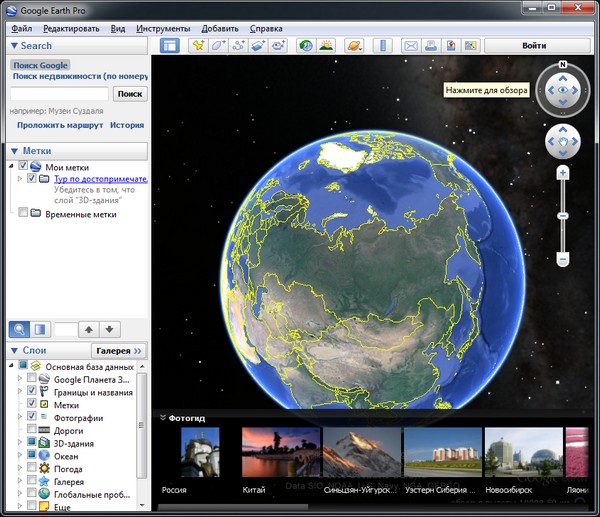Expand the 3D-здания layer tree node

click(x=21, y=443)
